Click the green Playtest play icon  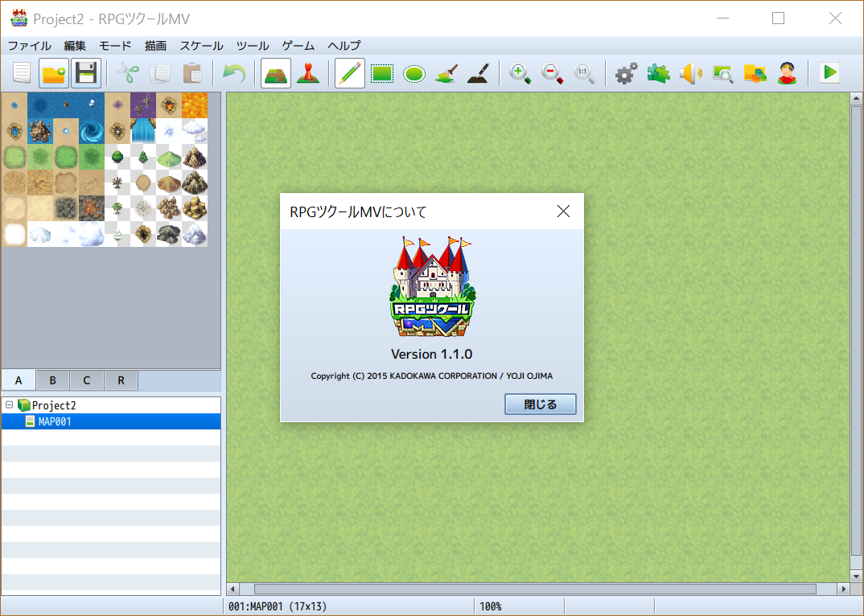pos(829,72)
